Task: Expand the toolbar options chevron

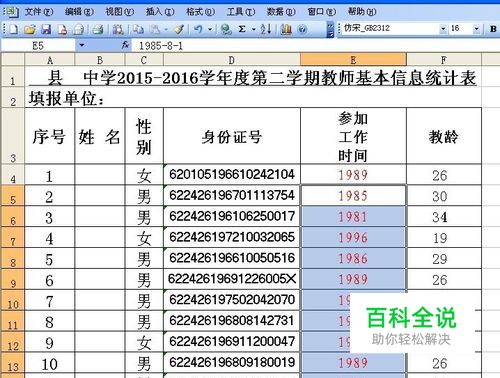Action: pyautogui.click(x=330, y=29)
